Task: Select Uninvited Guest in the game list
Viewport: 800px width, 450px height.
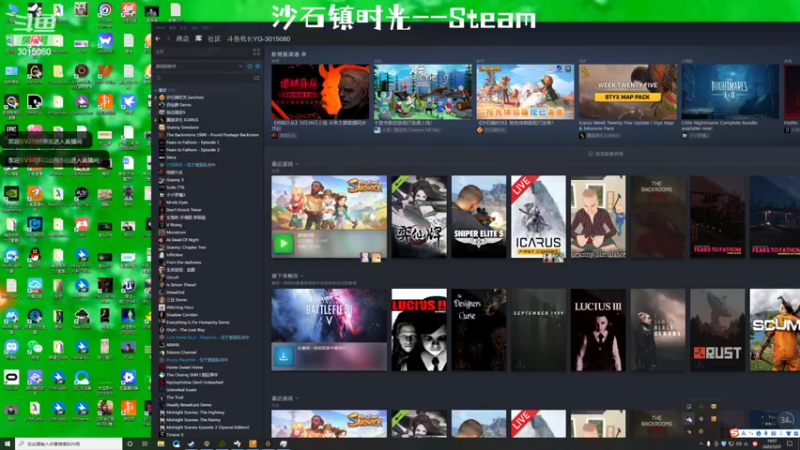Action: tap(181, 390)
